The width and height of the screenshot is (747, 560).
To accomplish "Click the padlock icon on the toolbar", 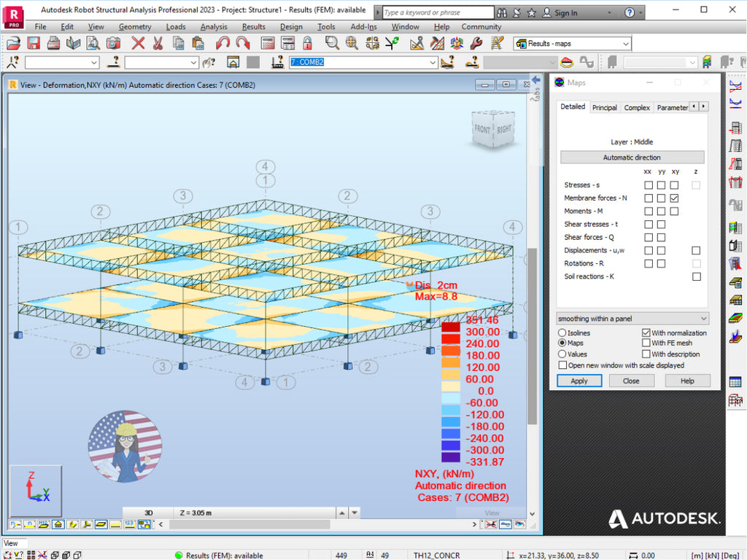I will pyautogui.click(x=306, y=42).
